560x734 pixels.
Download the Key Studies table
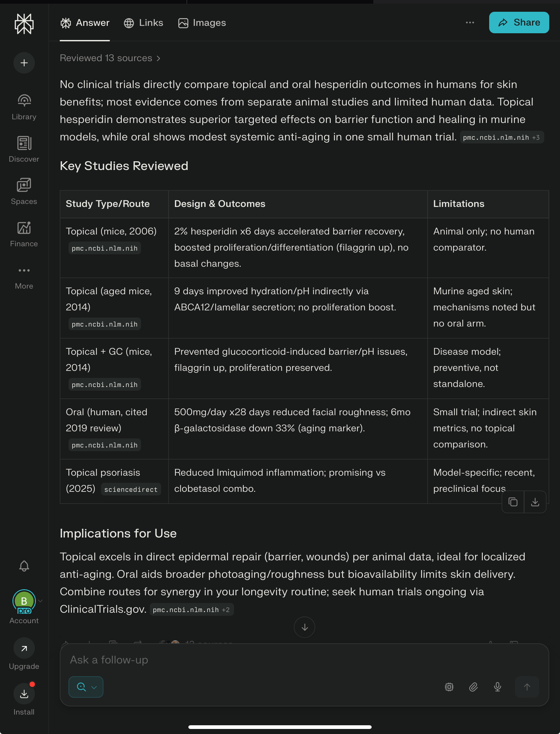click(535, 502)
